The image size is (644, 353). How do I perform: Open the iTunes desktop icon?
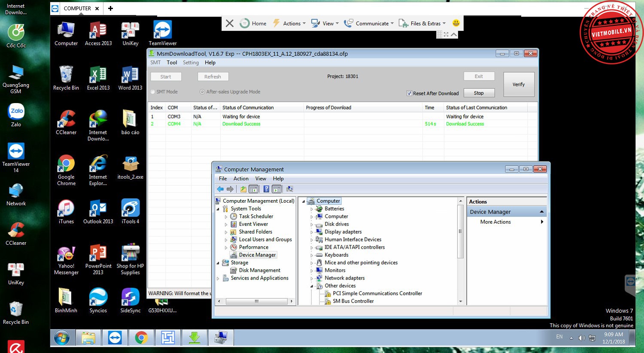(x=66, y=212)
